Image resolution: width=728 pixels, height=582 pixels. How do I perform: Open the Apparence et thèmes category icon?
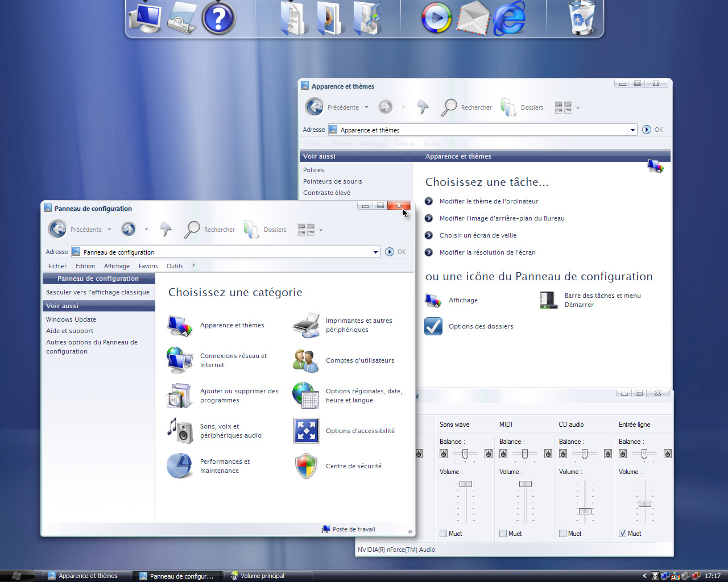click(180, 326)
